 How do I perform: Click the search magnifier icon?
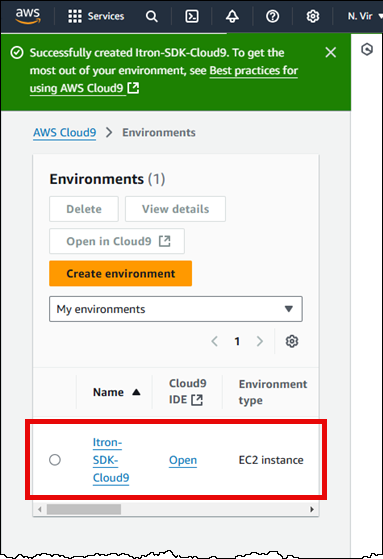click(152, 16)
